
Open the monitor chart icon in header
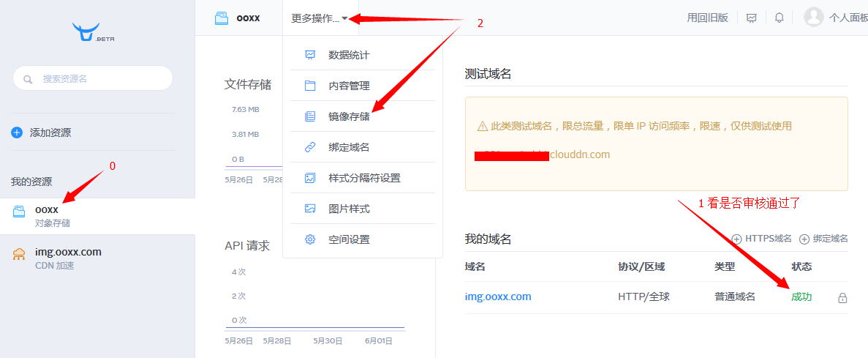point(751,18)
